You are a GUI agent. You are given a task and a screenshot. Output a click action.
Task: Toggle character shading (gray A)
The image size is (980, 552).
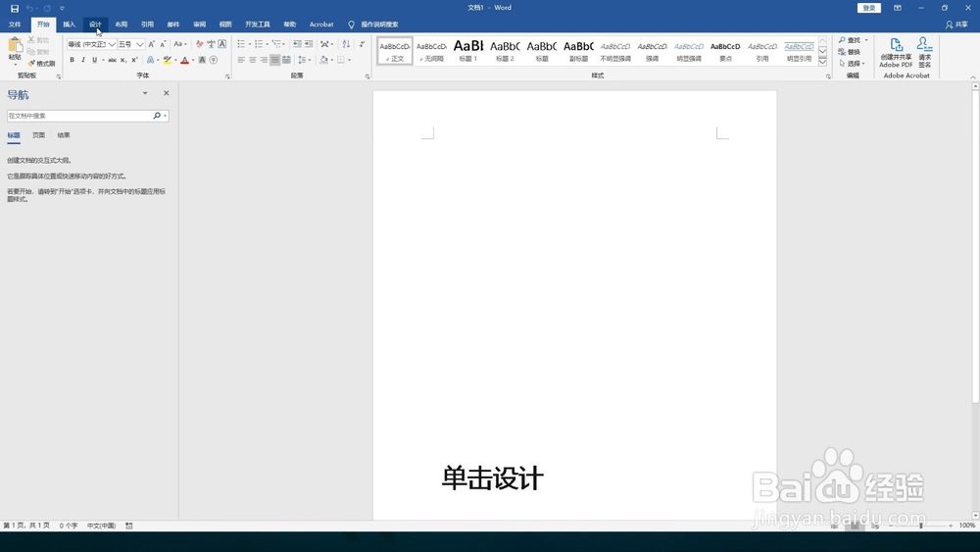click(x=202, y=60)
